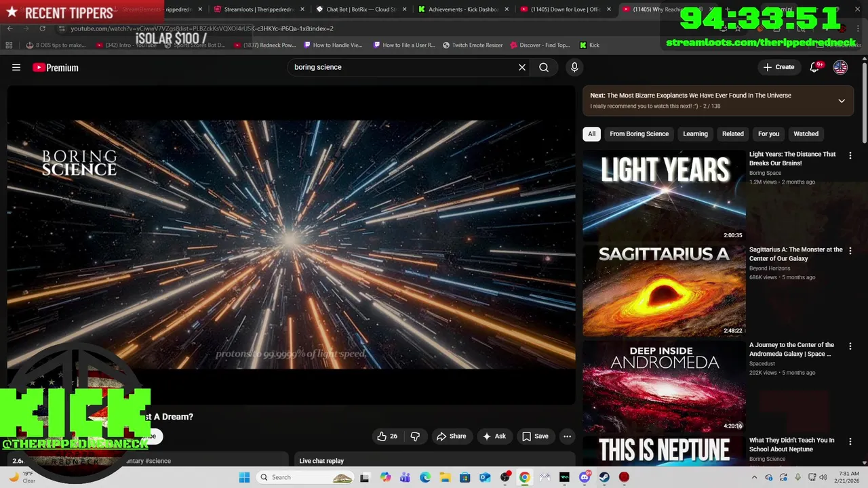
Task: Open the This Is Neptune thumbnail
Action: point(664,451)
